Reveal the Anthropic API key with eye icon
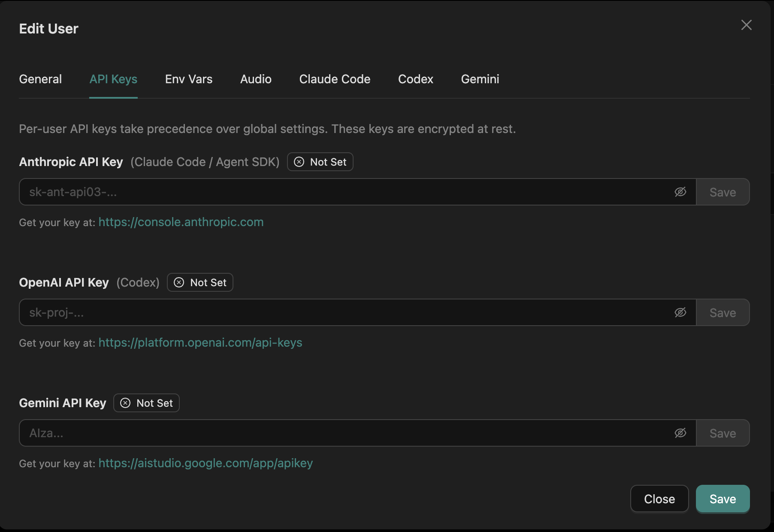This screenshot has height=532, width=774. click(x=681, y=192)
